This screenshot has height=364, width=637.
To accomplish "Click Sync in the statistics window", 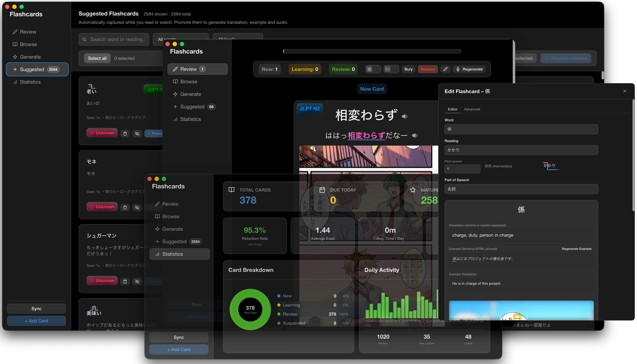I will (179, 337).
